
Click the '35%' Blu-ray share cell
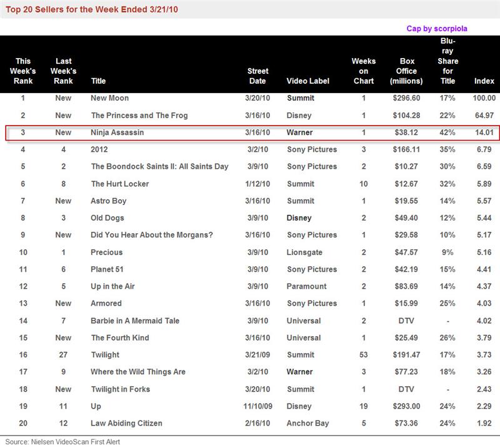pos(447,149)
